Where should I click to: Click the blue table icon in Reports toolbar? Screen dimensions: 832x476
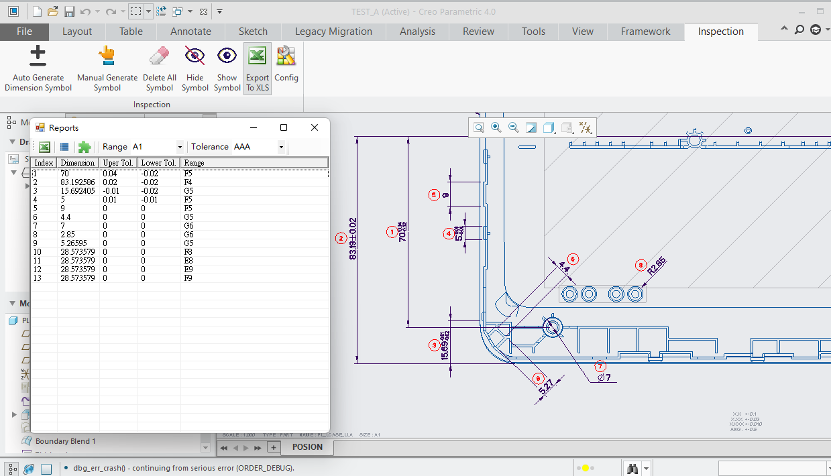(x=64, y=147)
